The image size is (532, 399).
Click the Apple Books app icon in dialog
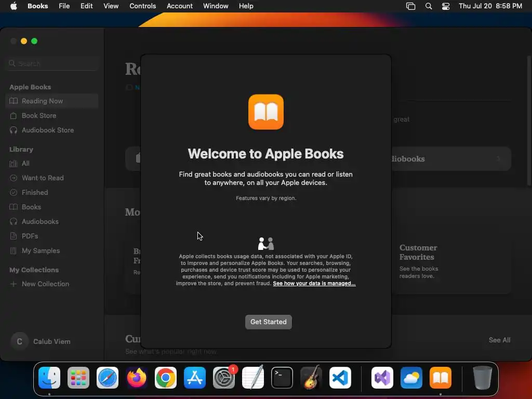coord(266,112)
